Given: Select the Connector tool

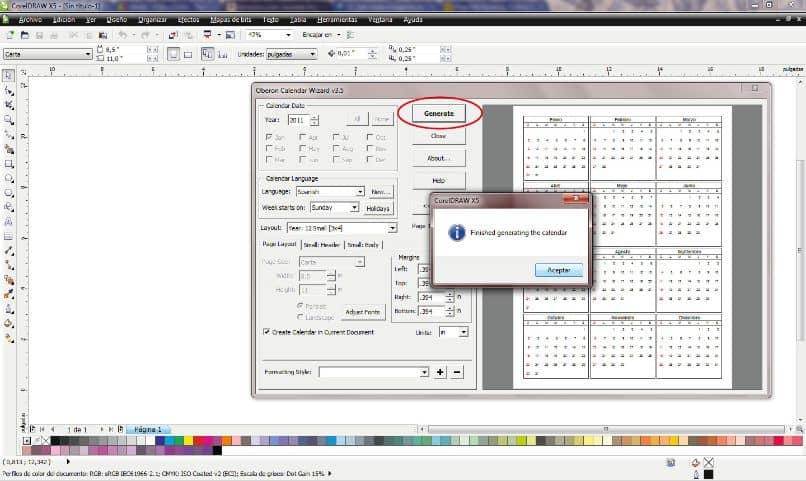Looking at the screenshot, I should (9, 265).
